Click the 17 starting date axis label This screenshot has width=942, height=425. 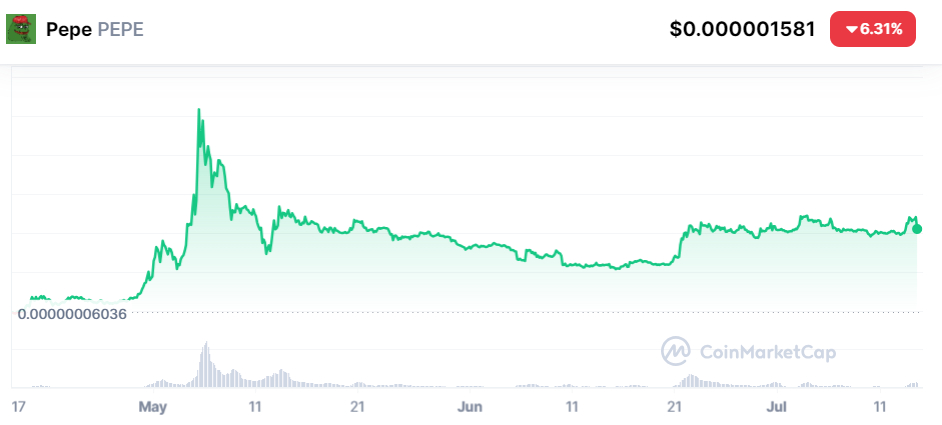18,407
